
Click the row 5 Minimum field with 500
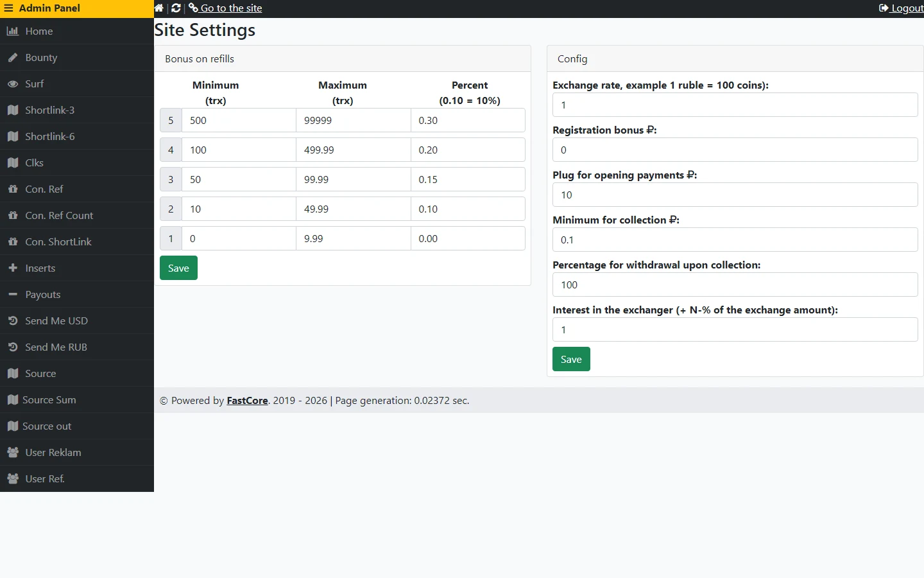(x=239, y=120)
